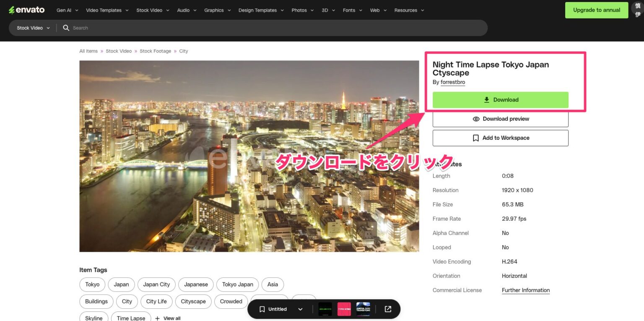Click the search magnifier icon
This screenshot has width=644, height=321.
66,28
